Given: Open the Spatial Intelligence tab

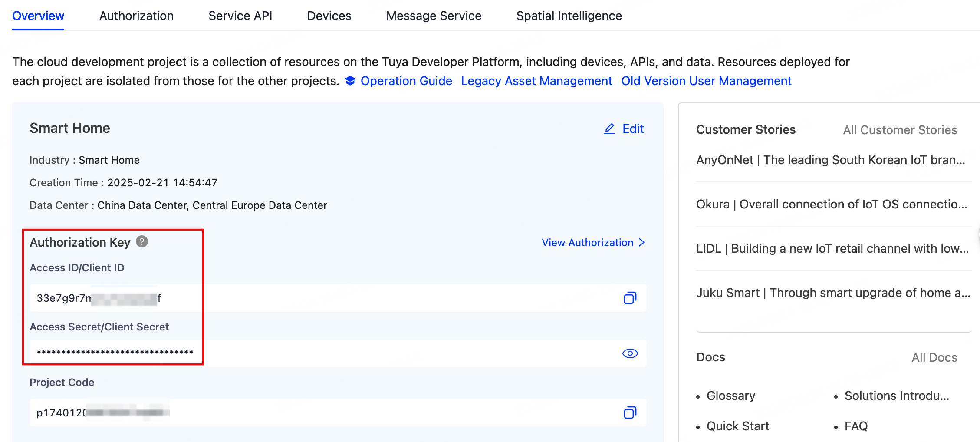Looking at the screenshot, I should tap(569, 16).
